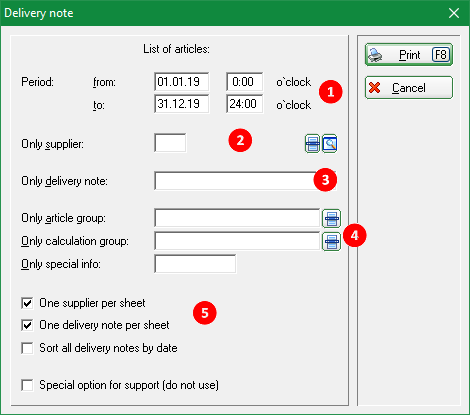Screen dimensions: 470x415
Task: Click supplier search magnifier icon
Action: point(330,144)
